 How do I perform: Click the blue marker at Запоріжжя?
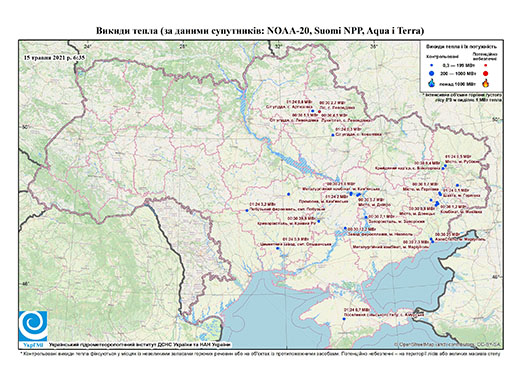[366, 217]
